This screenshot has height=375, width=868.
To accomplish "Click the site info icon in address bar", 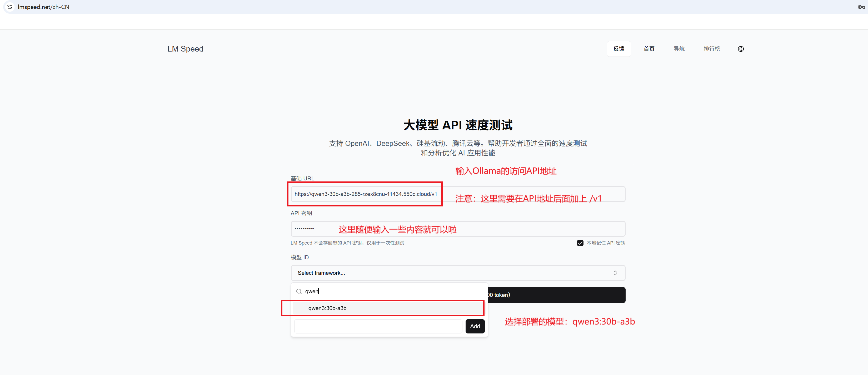I will tap(10, 7).
